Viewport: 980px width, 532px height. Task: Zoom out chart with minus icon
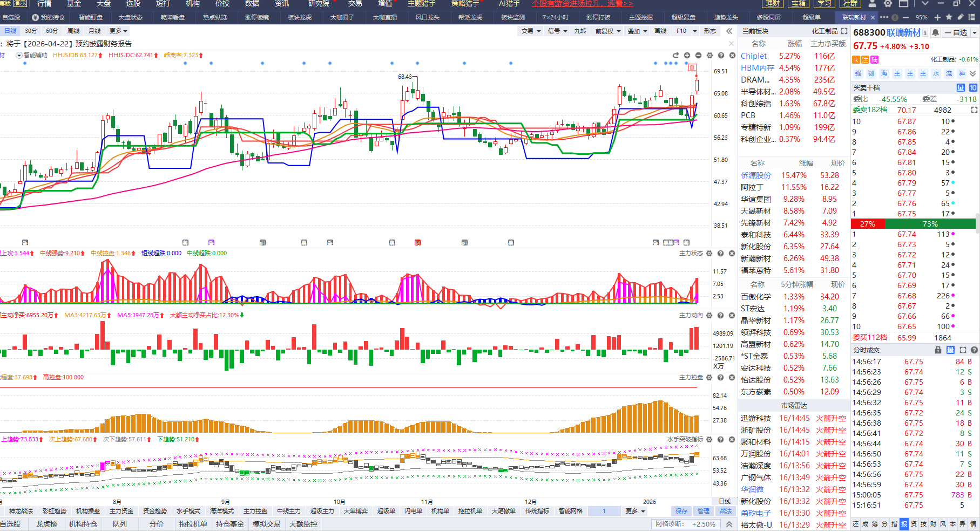coord(698,56)
